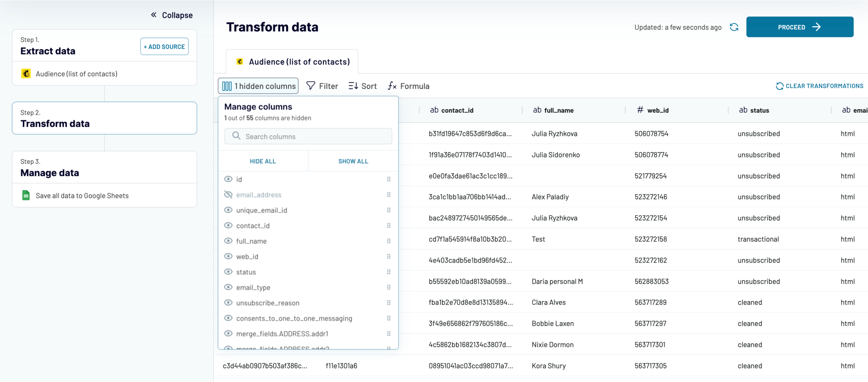Click the PROCEED button

(800, 27)
